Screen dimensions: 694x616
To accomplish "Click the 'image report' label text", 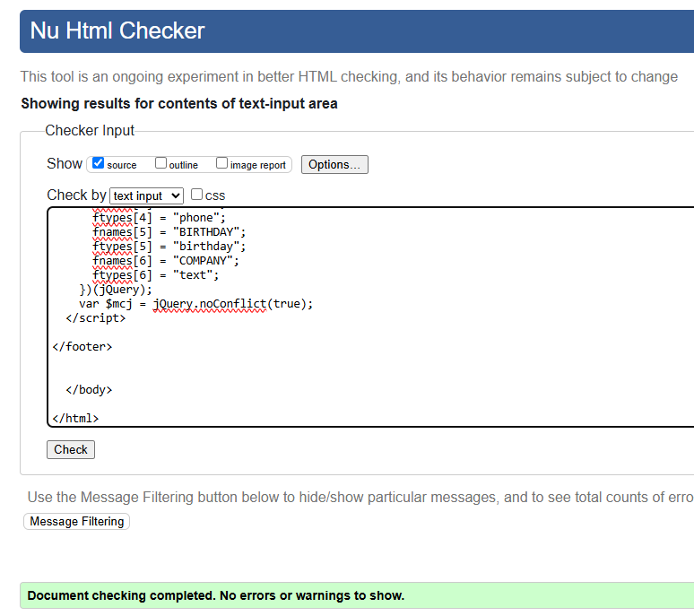I will click(258, 165).
